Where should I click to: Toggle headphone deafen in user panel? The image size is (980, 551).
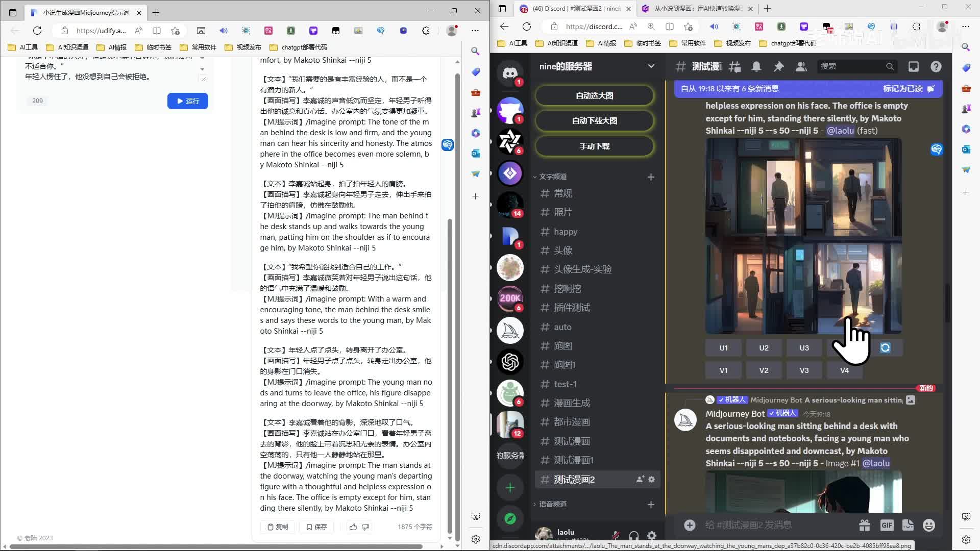[x=634, y=536]
